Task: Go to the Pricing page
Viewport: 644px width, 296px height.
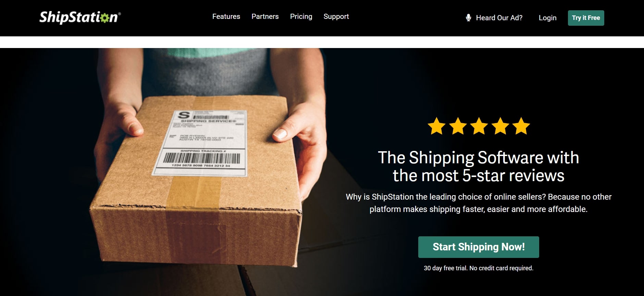Action: tap(301, 16)
